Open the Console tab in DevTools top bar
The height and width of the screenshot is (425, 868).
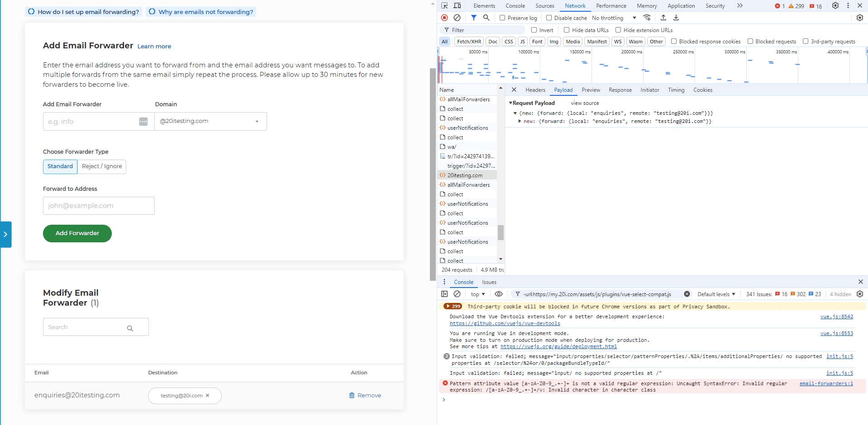(515, 6)
